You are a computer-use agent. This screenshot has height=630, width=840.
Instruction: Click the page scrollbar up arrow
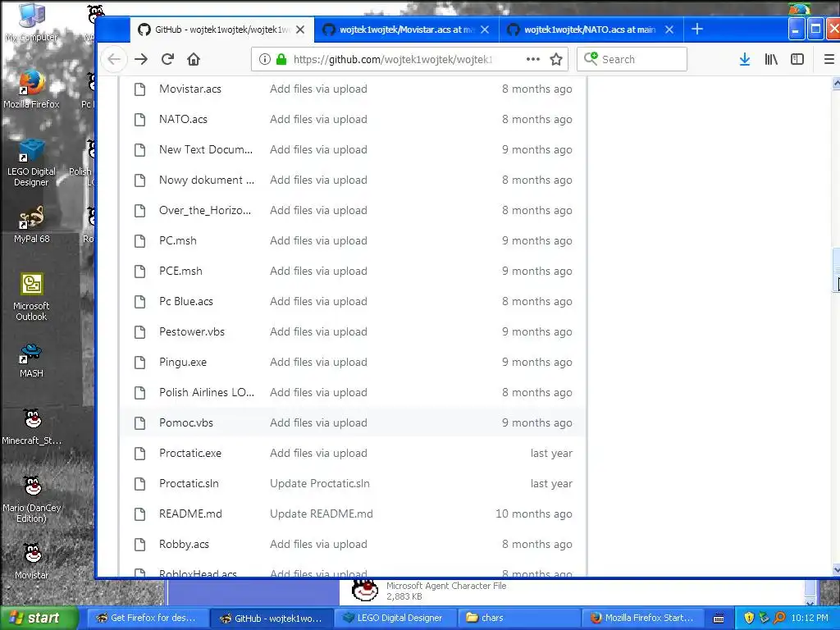(x=836, y=83)
